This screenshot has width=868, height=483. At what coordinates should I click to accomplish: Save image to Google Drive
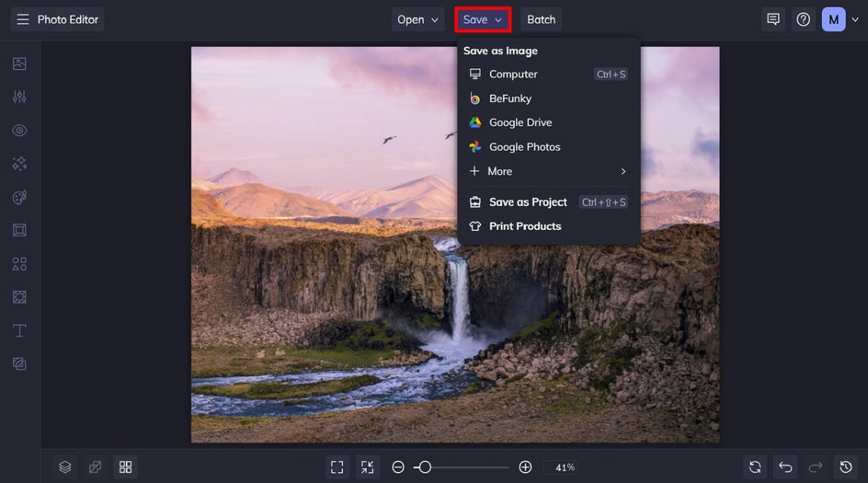548,122
